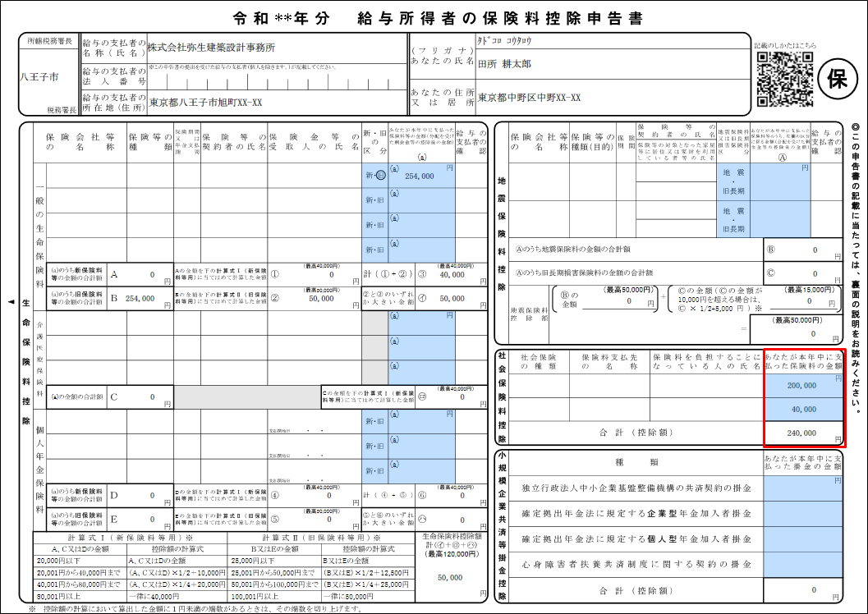The height and width of the screenshot is (614, 868).
Task: Select the 254,000 general life insurance premium amount
Action: 422,176
